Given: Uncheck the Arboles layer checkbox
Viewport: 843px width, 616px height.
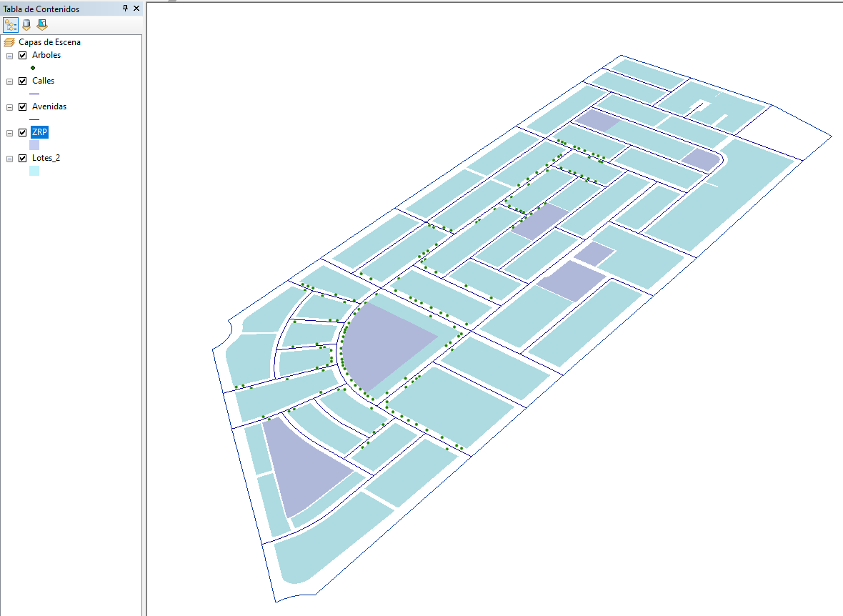Looking at the screenshot, I should click(23, 55).
